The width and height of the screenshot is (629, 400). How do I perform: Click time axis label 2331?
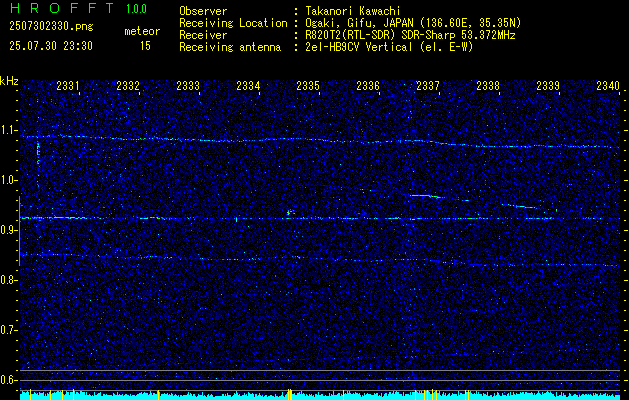tap(68, 86)
